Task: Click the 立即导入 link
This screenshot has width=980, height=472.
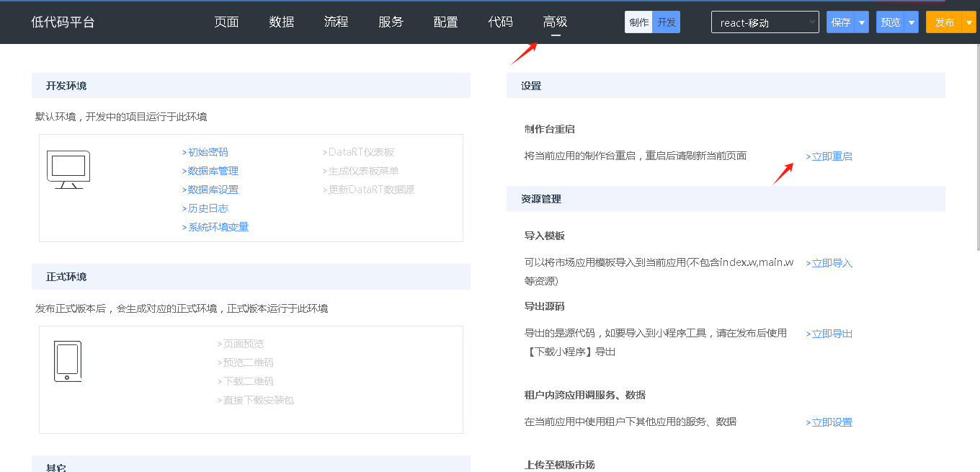Action: (829, 263)
